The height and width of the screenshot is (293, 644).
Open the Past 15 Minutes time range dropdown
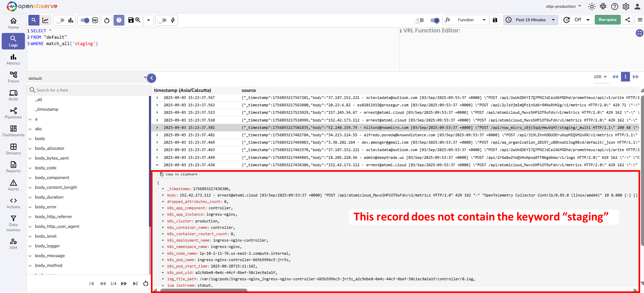[530, 20]
